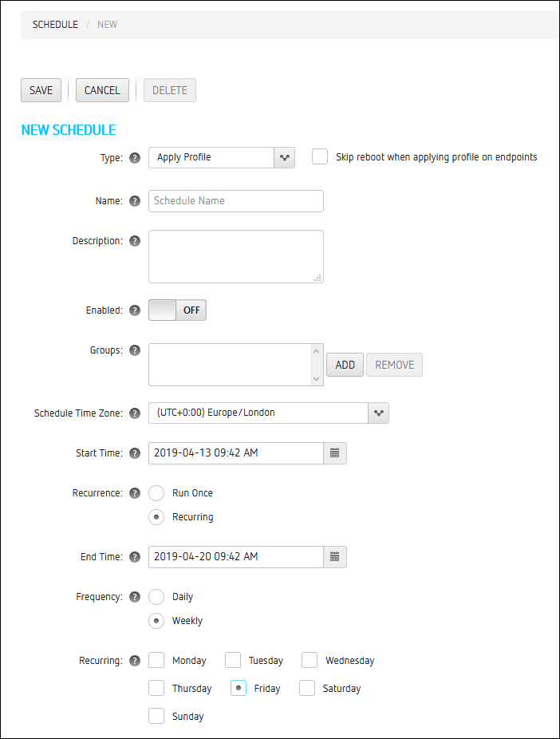
Task: Toggle the Enabled switch on
Action: (x=177, y=310)
